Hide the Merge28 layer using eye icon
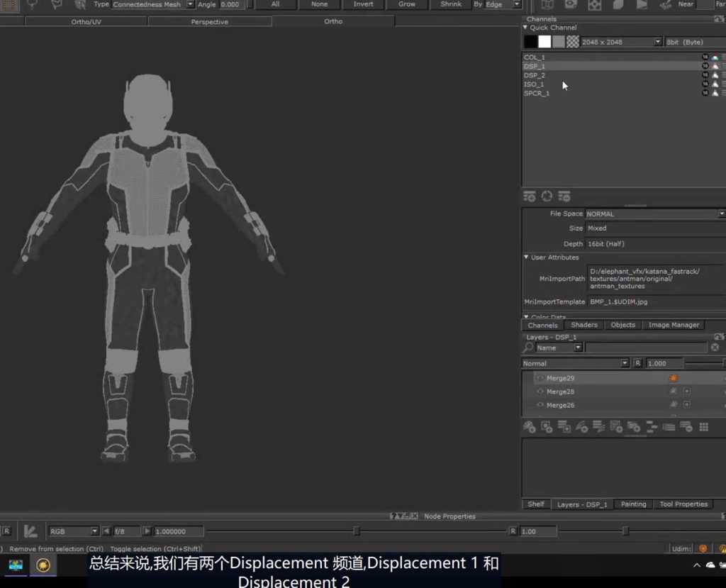 point(540,392)
